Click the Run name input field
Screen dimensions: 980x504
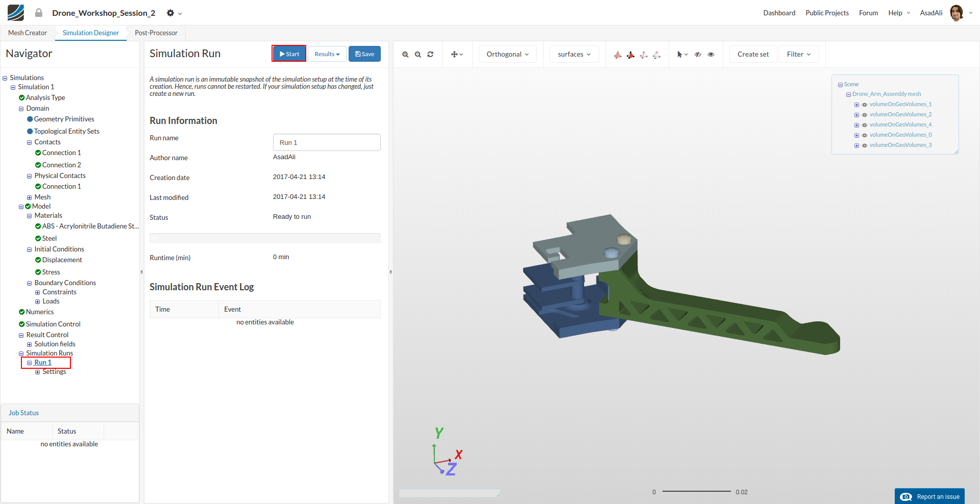point(327,143)
